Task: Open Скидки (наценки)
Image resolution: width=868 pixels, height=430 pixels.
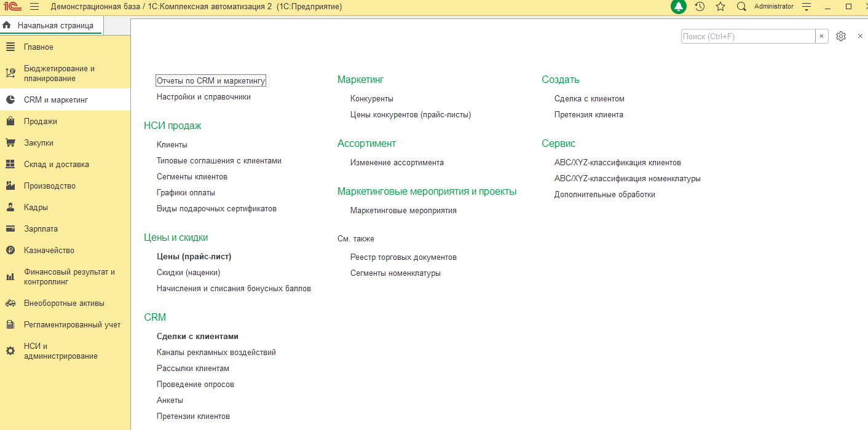Action: tap(188, 272)
